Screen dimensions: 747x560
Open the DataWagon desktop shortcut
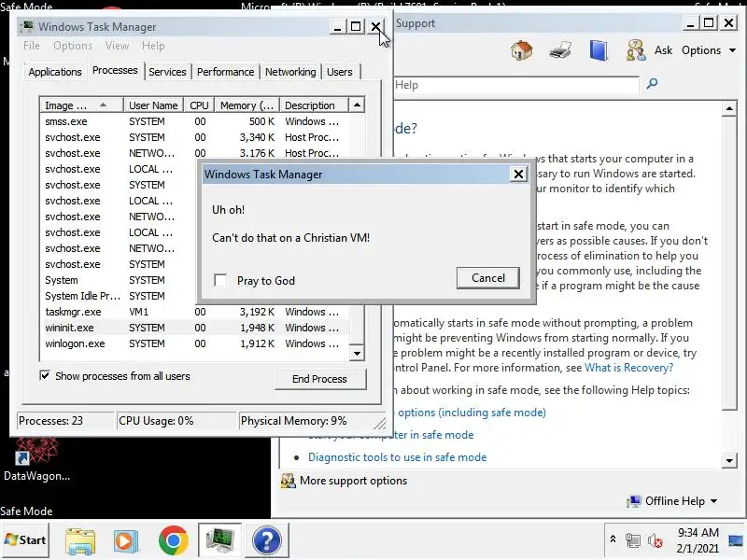[x=35, y=459]
